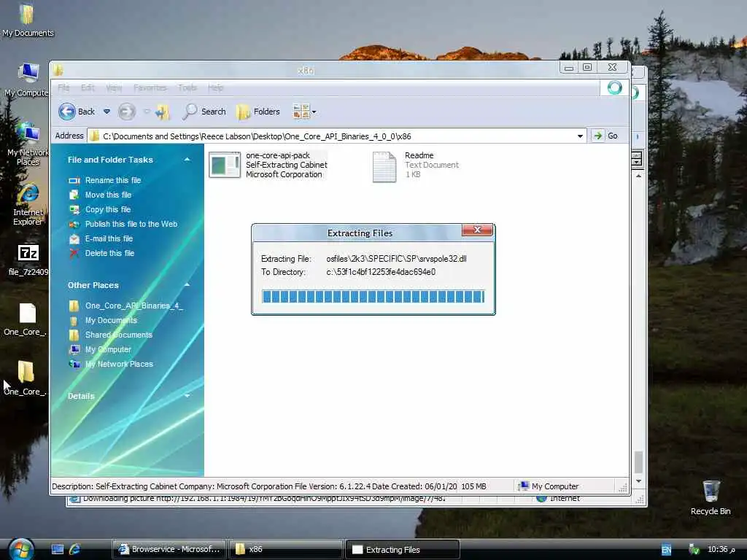The width and height of the screenshot is (747, 560).
Task: Click the Forward arrow button
Action: pos(127,112)
